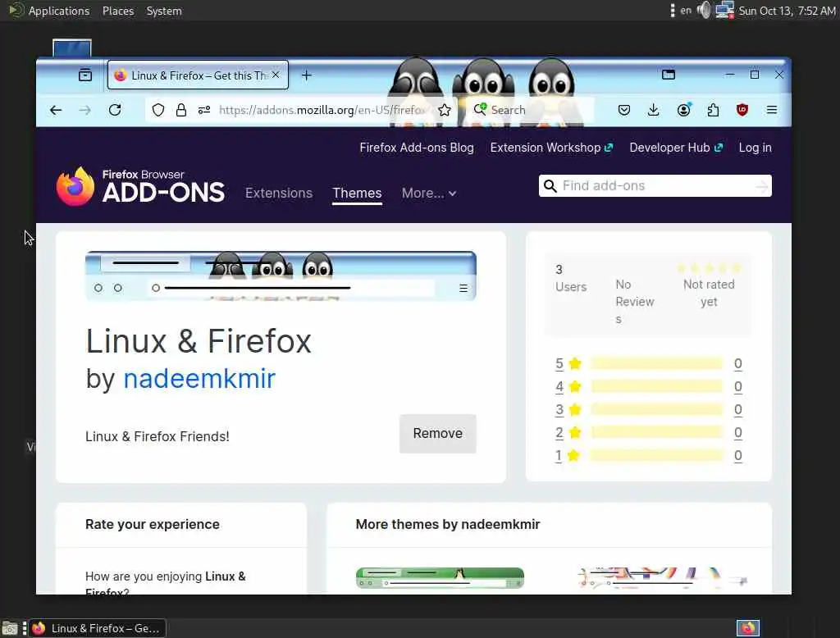Click the network connection tray icon
The image size is (840, 638).
pos(725,10)
